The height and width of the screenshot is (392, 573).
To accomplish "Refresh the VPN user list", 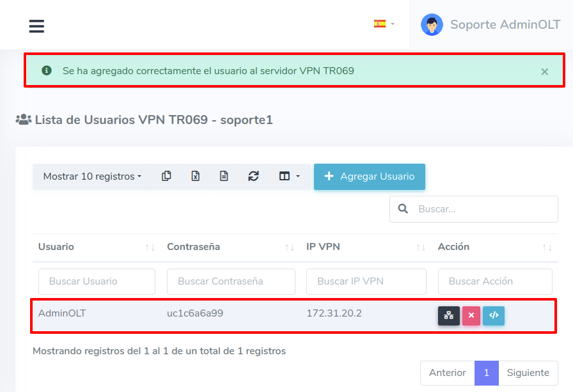I will pos(253,176).
